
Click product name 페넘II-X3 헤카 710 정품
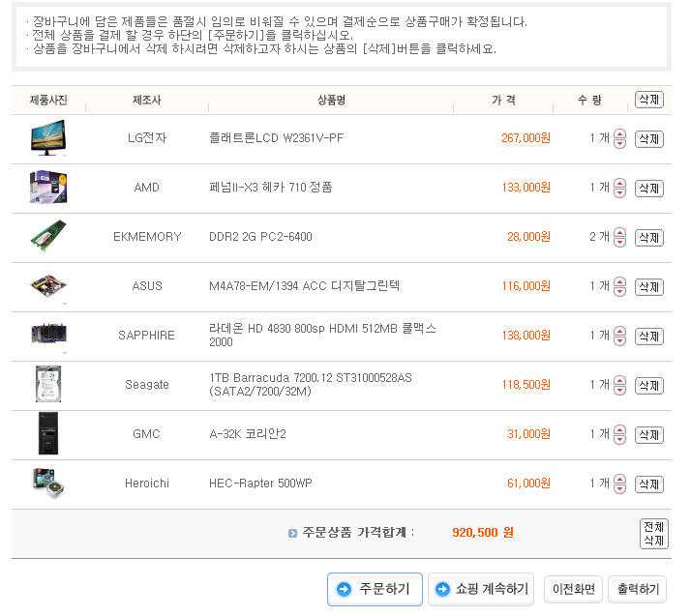click(271, 188)
